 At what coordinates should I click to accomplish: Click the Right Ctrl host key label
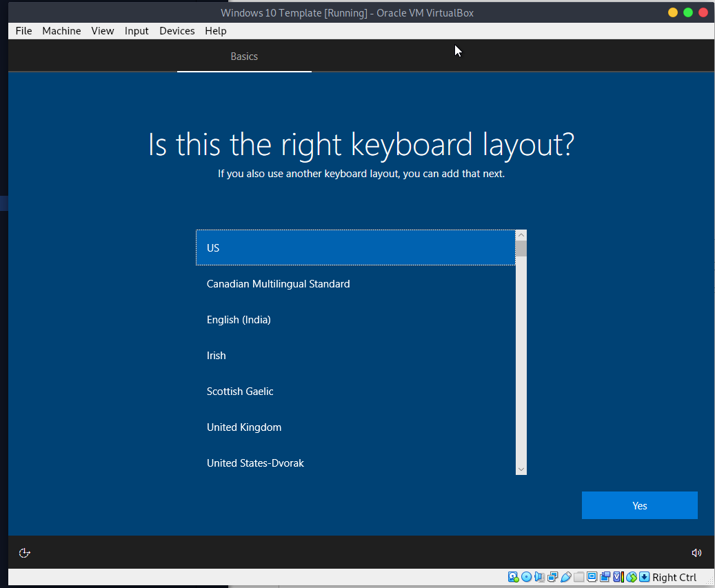[x=674, y=577]
